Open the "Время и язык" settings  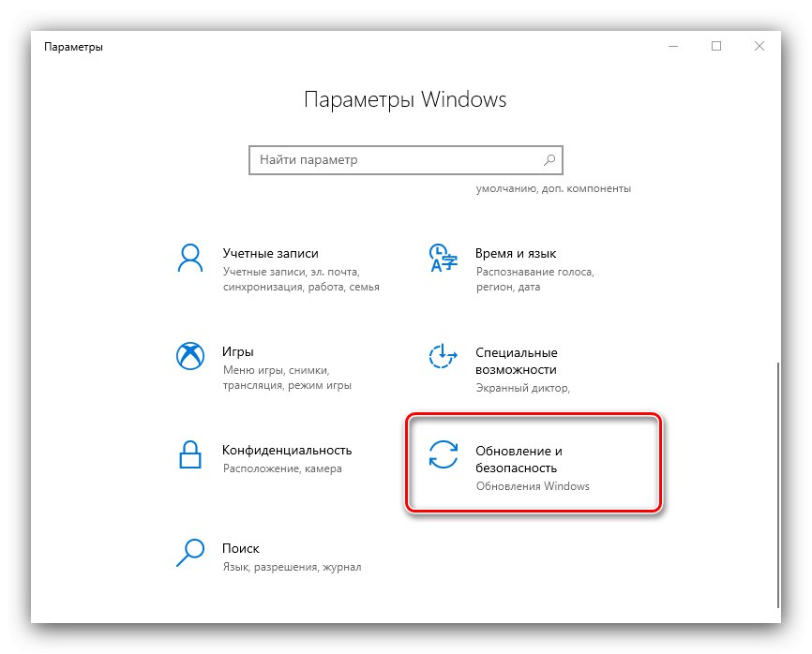[516, 254]
